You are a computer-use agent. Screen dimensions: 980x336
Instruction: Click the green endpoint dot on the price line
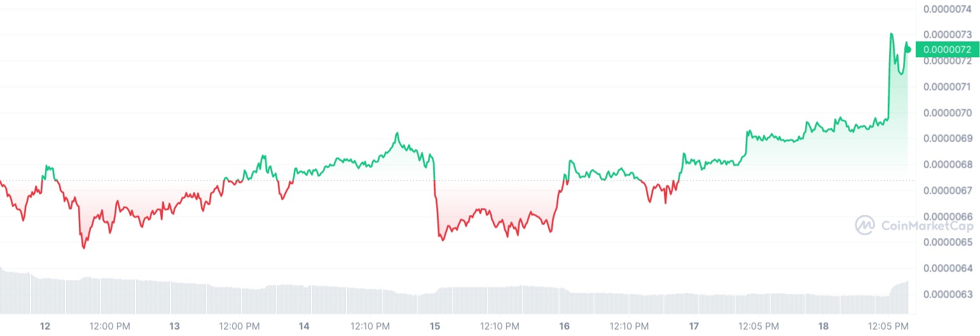[x=908, y=49]
